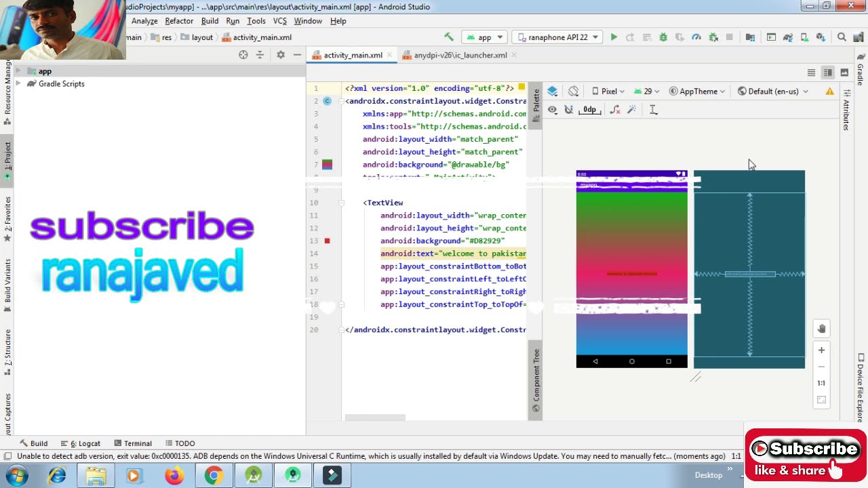Click the locate target icon in Project panel

click(243, 55)
